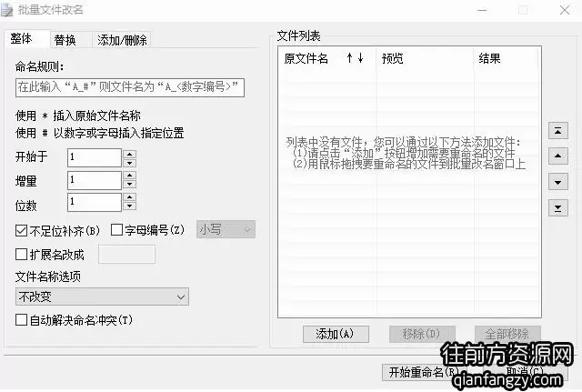Enable 自动解决命名冲突(T) checkbox
This screenshot has height=392, width=582.
tap(21, 319)
